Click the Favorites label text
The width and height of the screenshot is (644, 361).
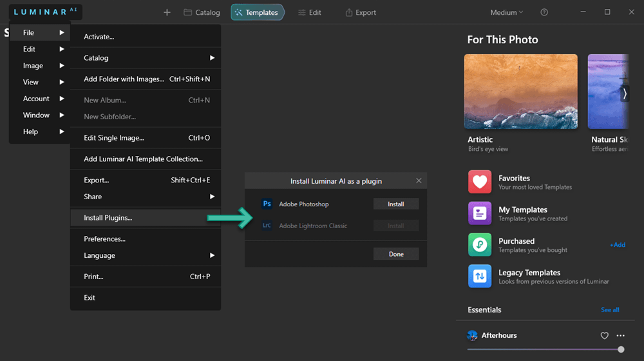514,178
